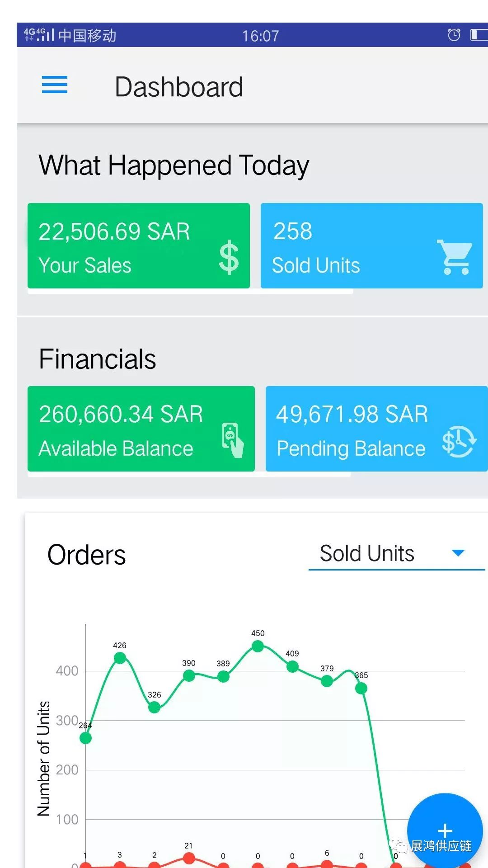Screen dimensions: 488x868
Task: Open the Sold Units chart selector
Action: click(x=367, y=553)
